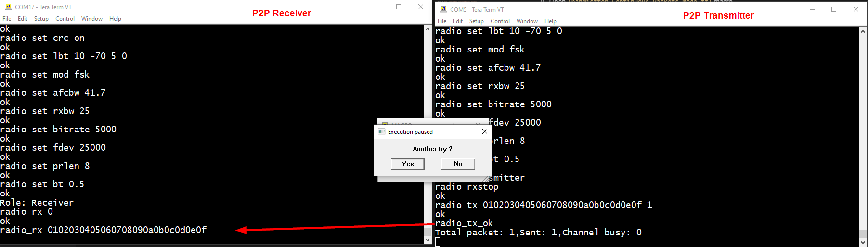The width and height of the screenshot is (868, 247).
Task: Open File menu in COM17 window
Action: coord(7,19)
